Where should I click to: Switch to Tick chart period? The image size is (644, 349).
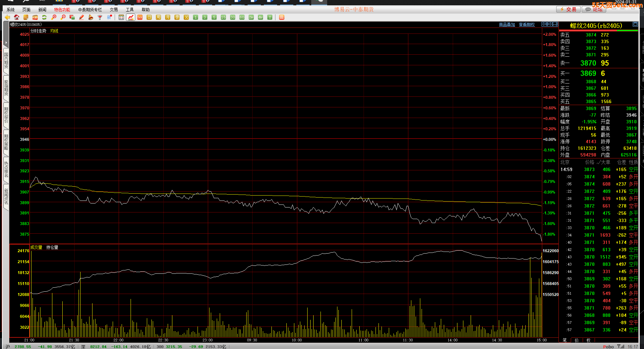point(140,17)
